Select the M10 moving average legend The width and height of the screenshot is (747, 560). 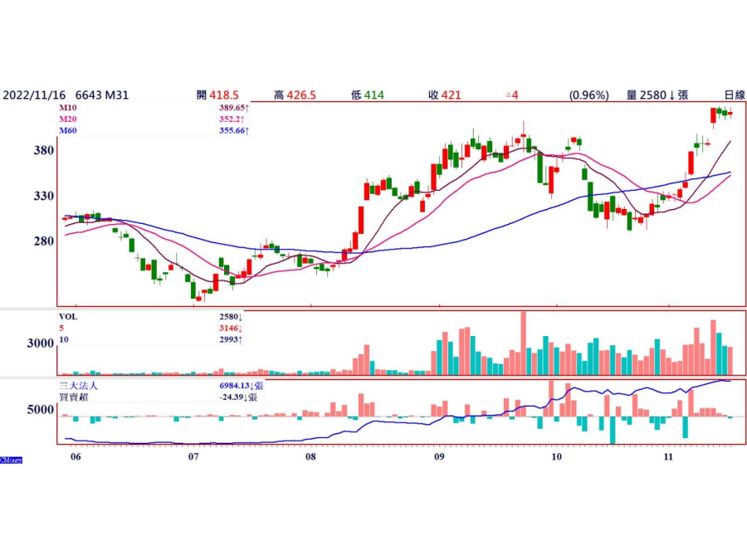pyautogui.click(x=68, y=108)
